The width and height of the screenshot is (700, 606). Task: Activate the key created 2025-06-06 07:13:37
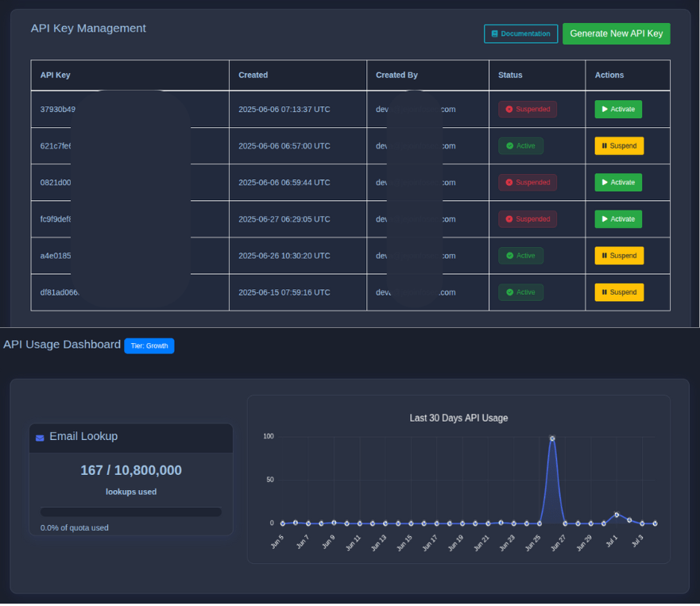[x=617, y=110]
